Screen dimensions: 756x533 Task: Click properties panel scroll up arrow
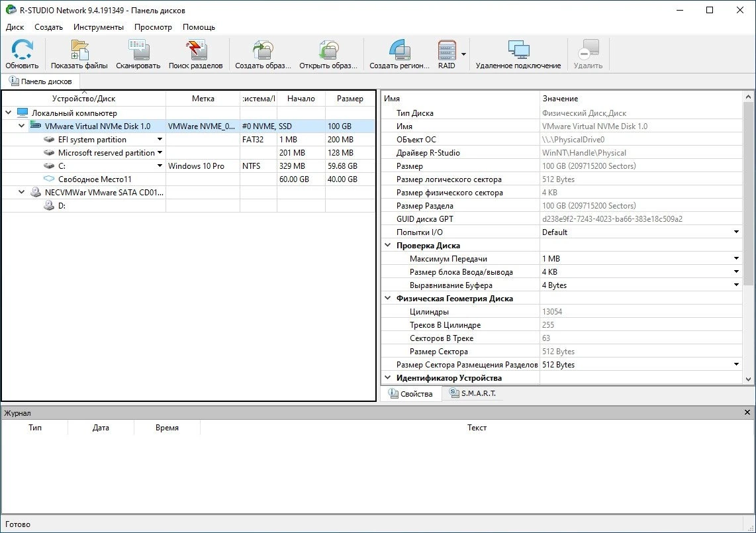point(748,97)
